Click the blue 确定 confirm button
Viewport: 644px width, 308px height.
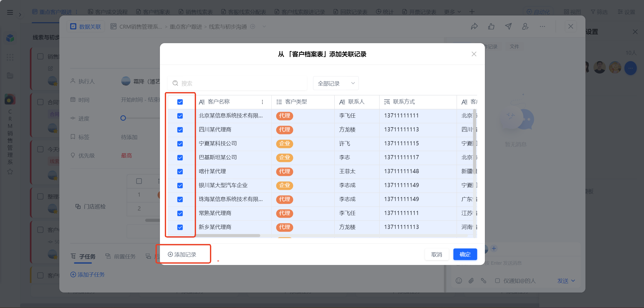click(465, 254)
